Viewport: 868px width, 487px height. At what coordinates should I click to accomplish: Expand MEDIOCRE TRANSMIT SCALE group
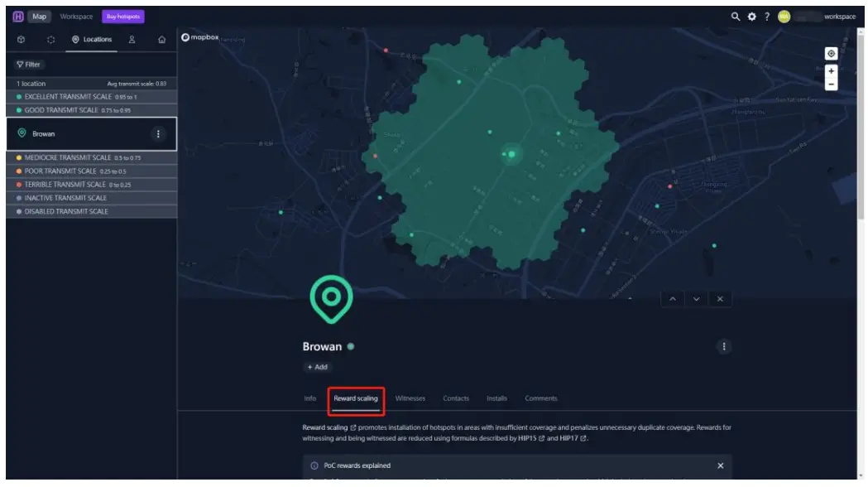91,157
